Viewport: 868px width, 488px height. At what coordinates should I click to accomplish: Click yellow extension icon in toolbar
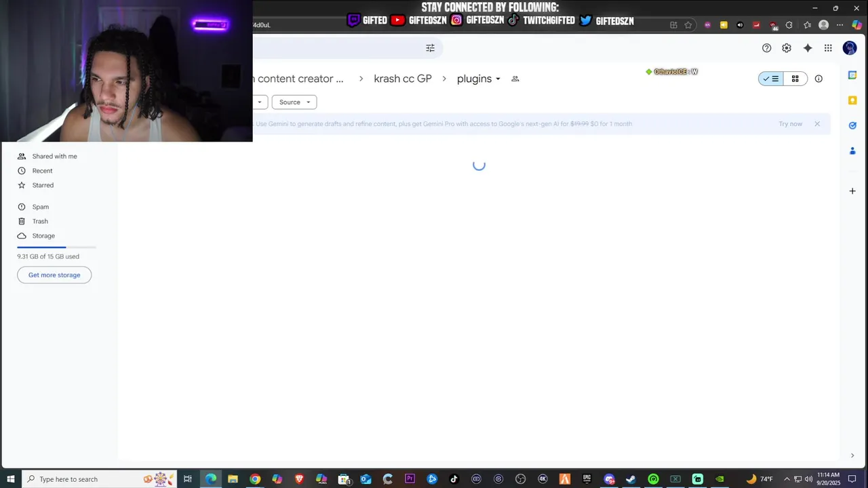724,25
